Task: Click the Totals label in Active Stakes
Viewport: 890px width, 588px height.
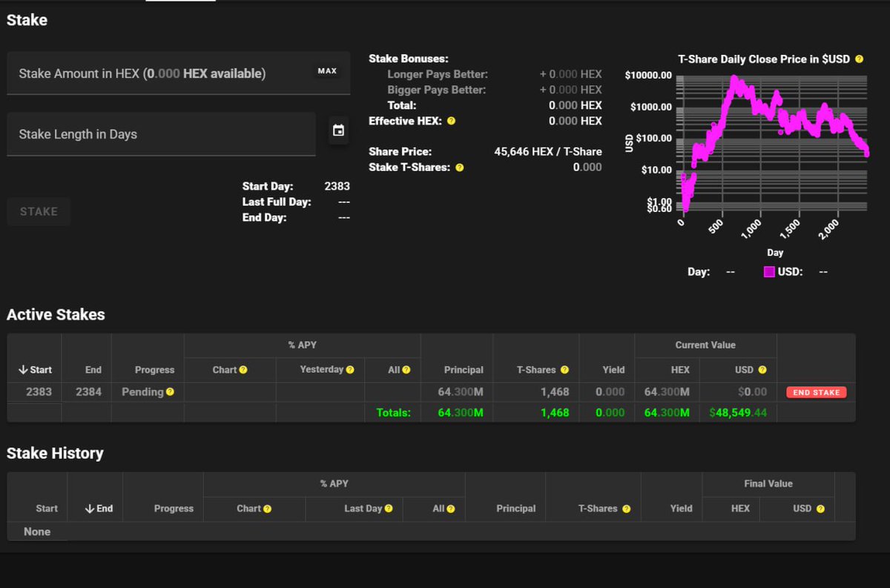Action: point(393,412)
